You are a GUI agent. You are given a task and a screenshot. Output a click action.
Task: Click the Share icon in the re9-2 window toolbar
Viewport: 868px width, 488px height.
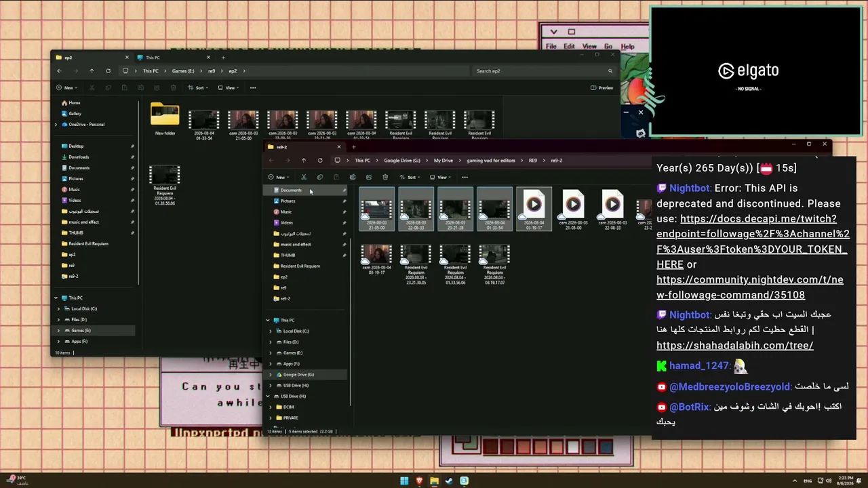369,177
